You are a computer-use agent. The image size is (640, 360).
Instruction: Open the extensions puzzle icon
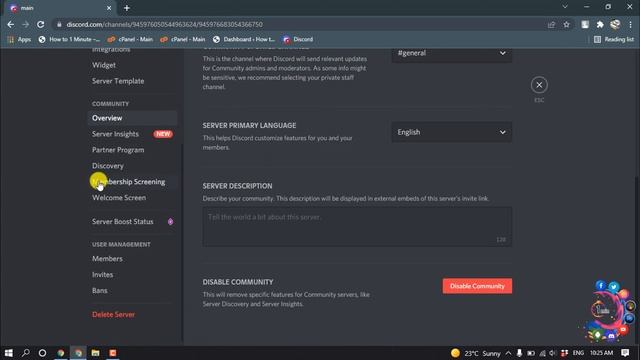(600, 24)
